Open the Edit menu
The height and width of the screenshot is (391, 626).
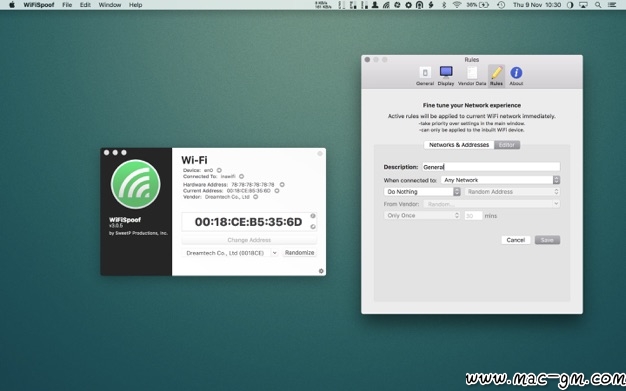(x=85, y=5)
